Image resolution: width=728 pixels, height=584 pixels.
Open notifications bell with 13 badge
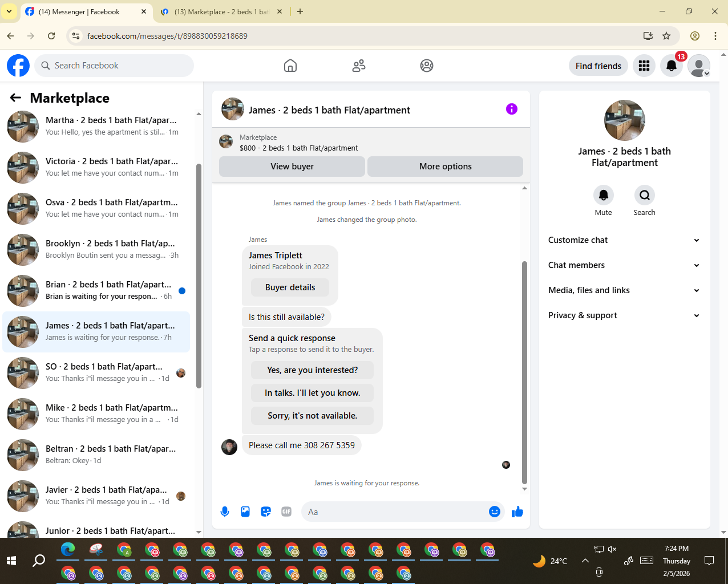672,66
